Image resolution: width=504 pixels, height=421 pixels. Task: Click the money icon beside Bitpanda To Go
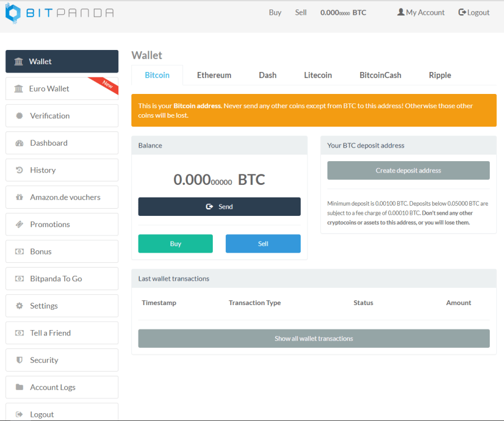(19, 278)
